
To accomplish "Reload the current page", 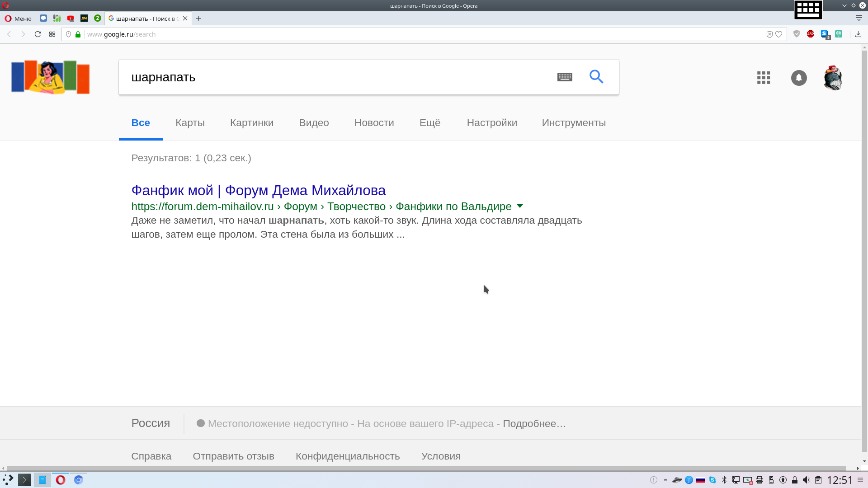I will point(38,34).
